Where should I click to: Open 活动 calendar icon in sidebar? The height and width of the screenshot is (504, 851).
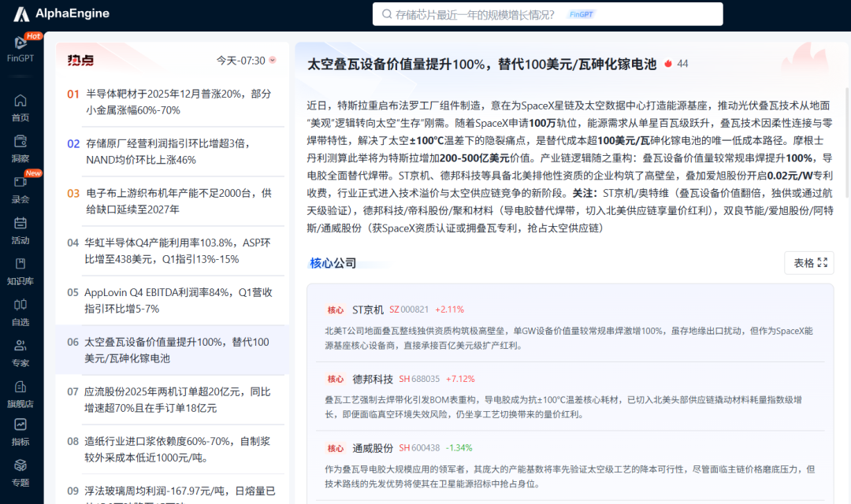20,224
